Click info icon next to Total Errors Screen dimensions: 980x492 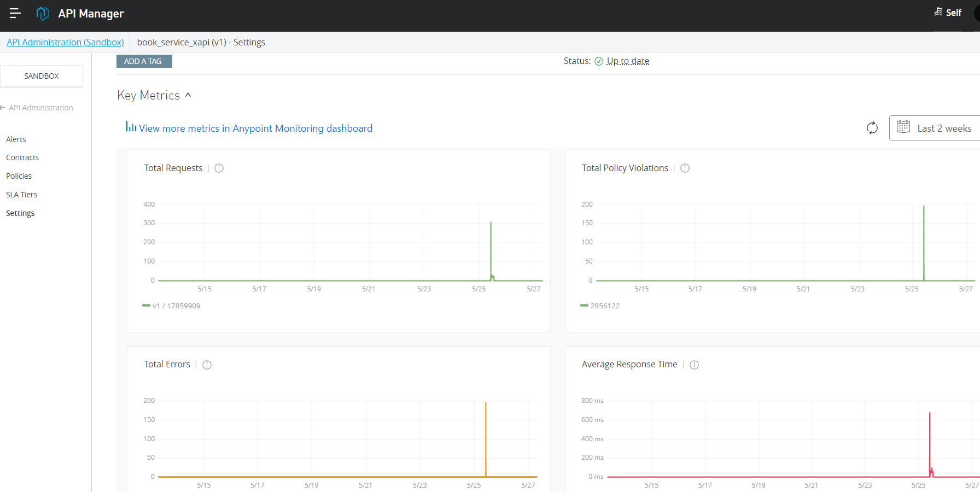click(x=207, y=365)
